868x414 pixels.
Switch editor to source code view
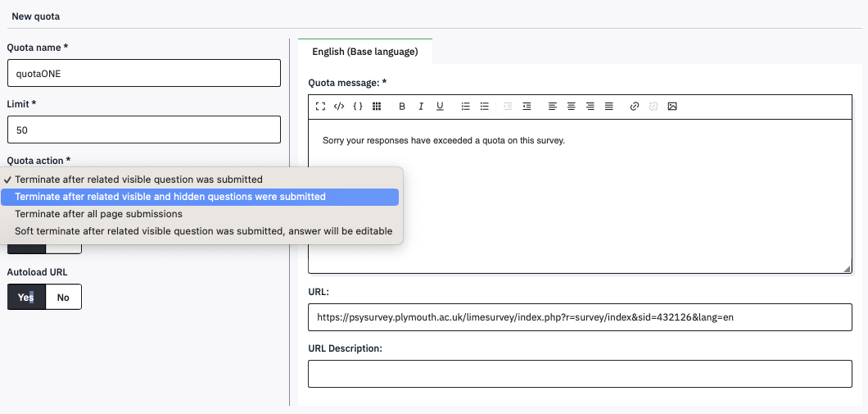339,107
